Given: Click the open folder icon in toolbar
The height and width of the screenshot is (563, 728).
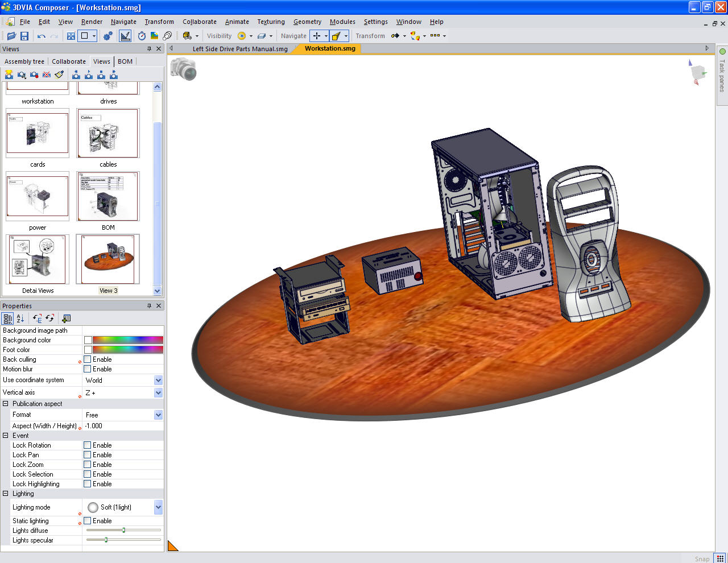Looking at the screenshot, I should [11, 36].
